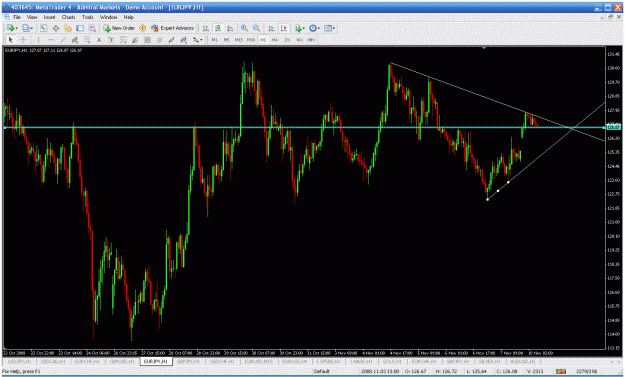Select the Horizontal Line drawing tool
The width and height of the screenshot is (625, 377).
click(x=51, y=40)
